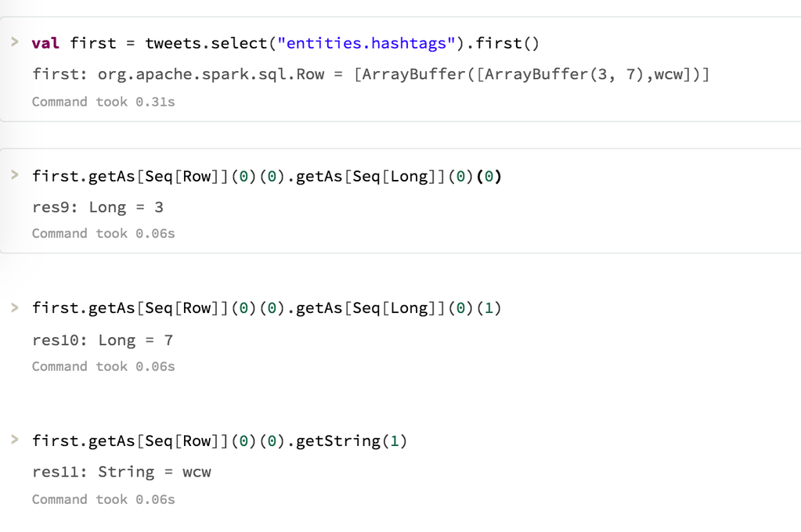
Task: Click the output line "res11: String = wcw"
Action: pos(121,472)
